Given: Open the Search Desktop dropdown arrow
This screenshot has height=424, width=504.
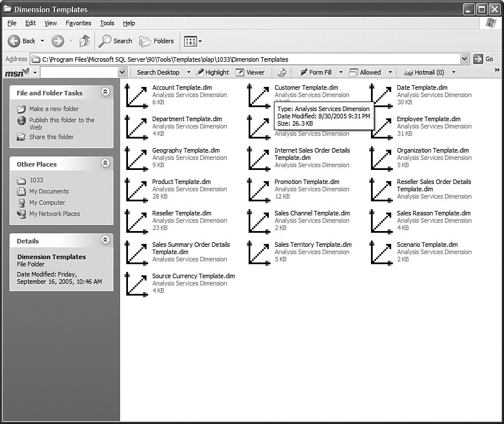Looking at the screenshot, I should [189, 72].
